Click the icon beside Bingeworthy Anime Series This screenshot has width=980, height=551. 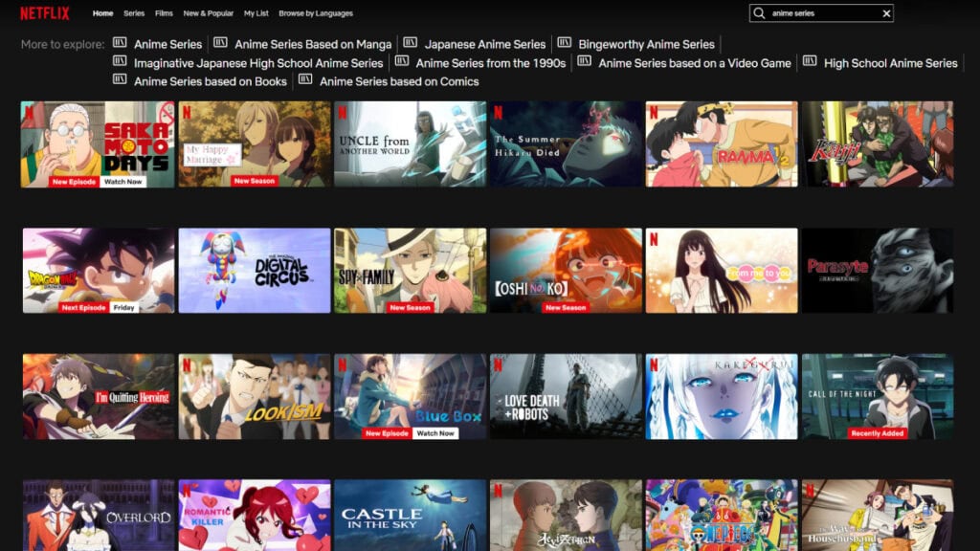[564, 42]
